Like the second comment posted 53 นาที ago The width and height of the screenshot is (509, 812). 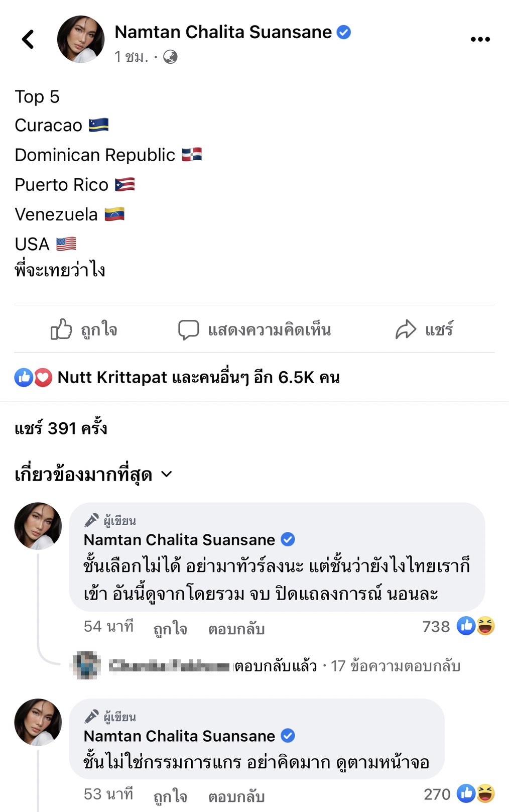[170, 796]
